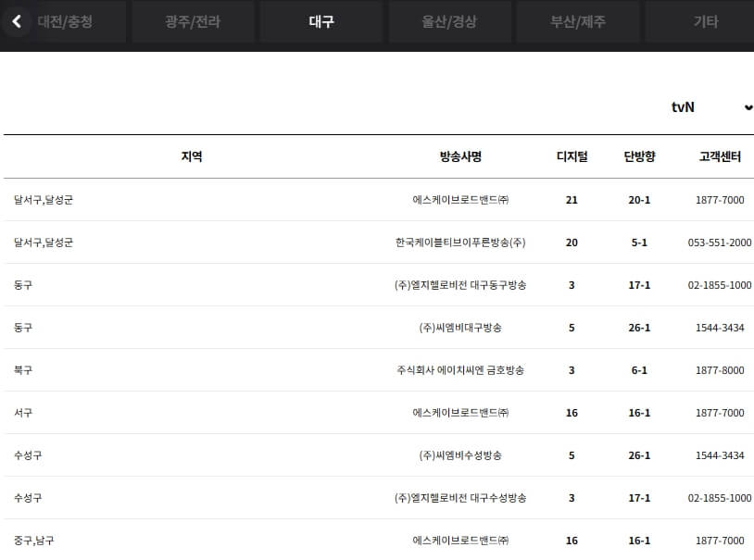This screenshot has width=754, height=560.
Task: Switch to the 부산/제주 tab
Action: point(577,21)
